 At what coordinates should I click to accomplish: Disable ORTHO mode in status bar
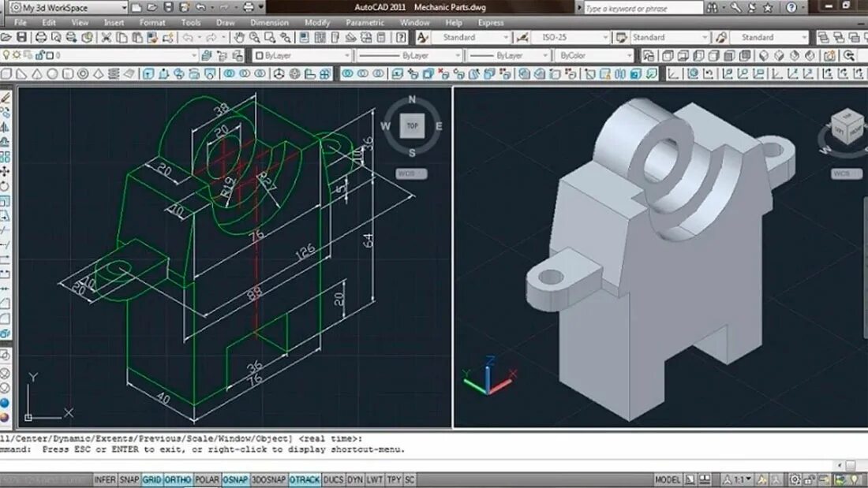click(x=178, y=479)
